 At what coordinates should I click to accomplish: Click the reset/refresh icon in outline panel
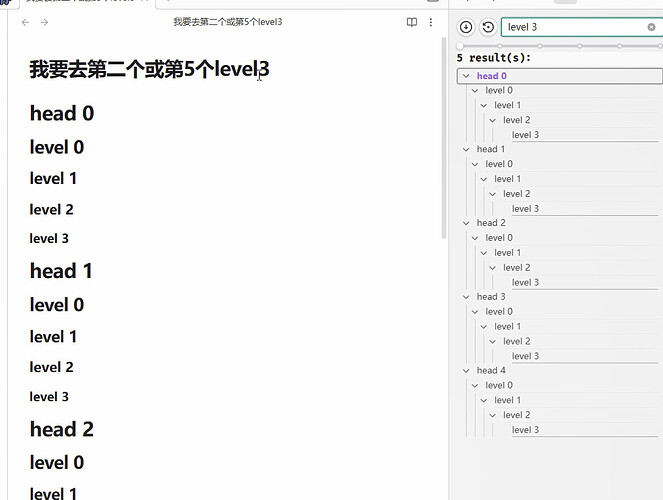(x=488, y=27)
